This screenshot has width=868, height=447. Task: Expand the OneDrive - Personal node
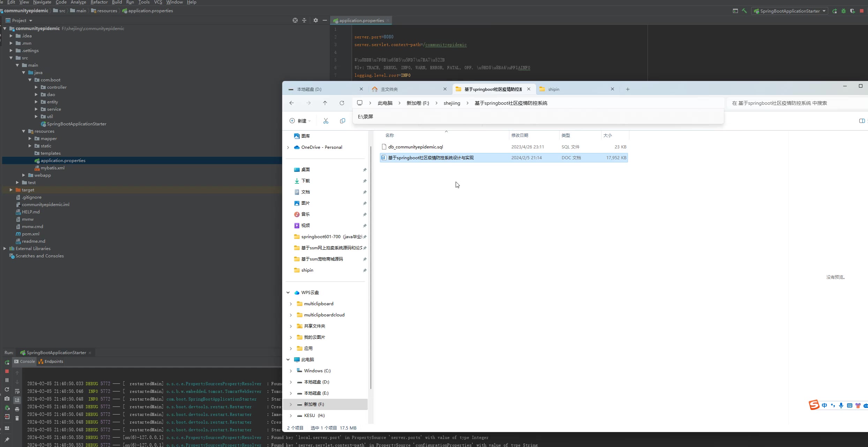288,147
